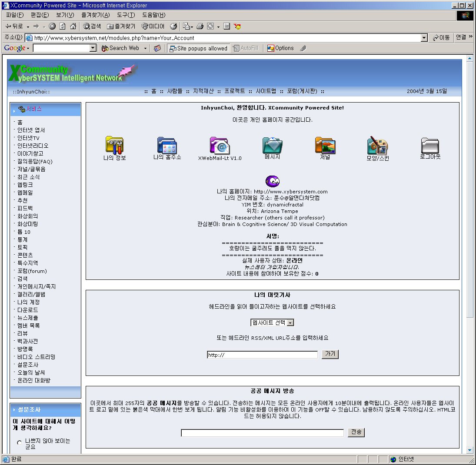This screenshot has width=476, height=465.
Task: Click the browser Home toolbar icon
Action: coord(73,26)
